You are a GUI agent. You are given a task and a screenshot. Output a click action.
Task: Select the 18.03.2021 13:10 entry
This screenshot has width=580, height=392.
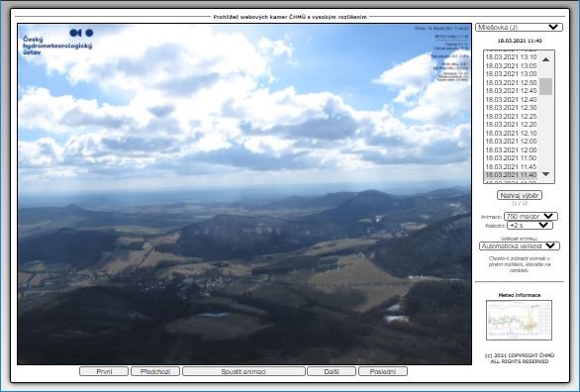(511, 57)
